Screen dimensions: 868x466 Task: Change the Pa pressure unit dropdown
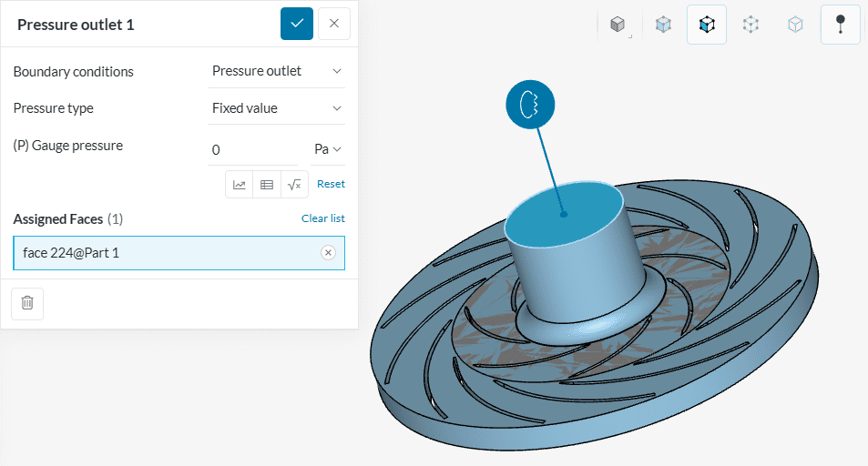pyautogui.click(x=328, y=149)
